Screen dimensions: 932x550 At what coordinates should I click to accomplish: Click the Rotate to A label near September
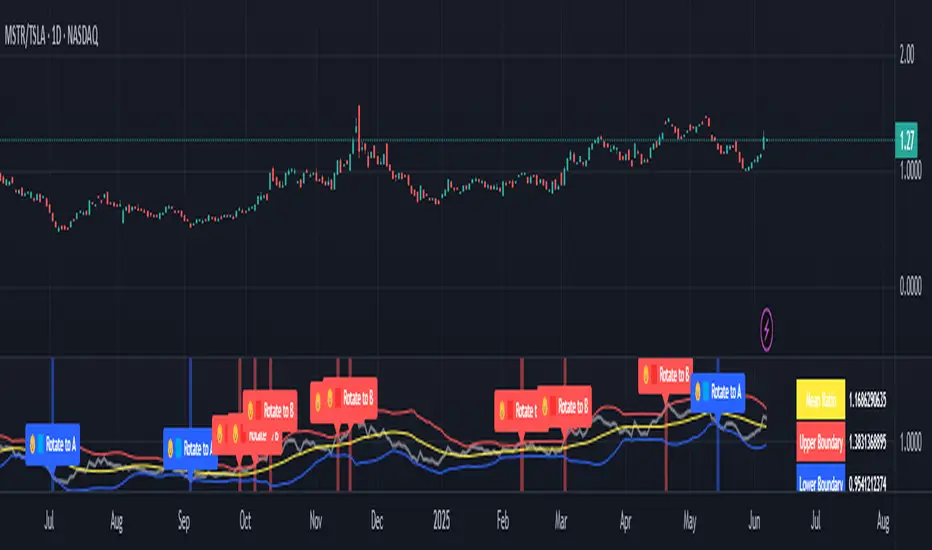click(x=189, y=448)
